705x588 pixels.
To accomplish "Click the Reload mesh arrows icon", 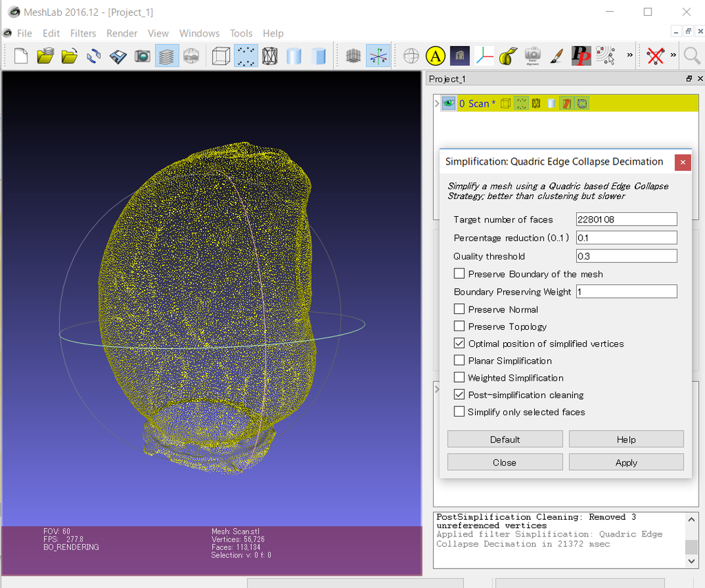I will pos(94,56).
